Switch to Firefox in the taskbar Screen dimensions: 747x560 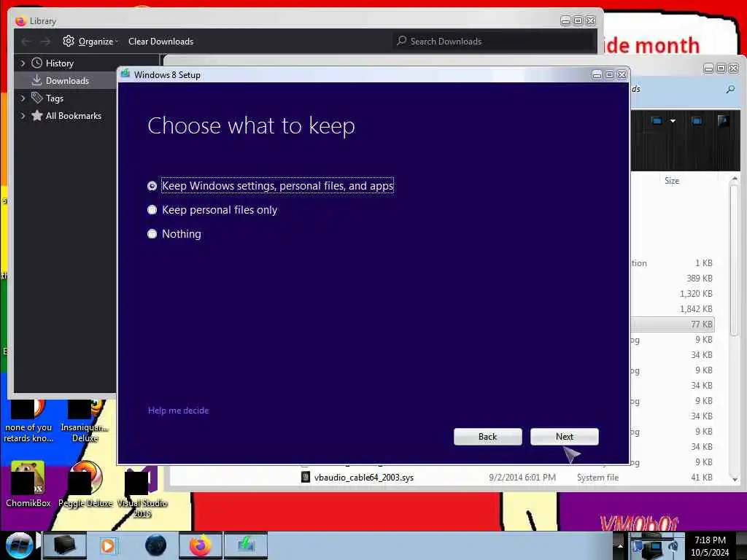pos(200,545)
